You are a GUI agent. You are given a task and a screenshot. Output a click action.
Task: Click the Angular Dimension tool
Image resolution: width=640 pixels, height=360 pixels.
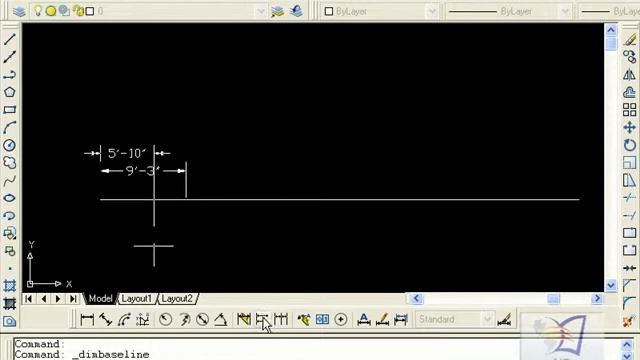[221, 319]
